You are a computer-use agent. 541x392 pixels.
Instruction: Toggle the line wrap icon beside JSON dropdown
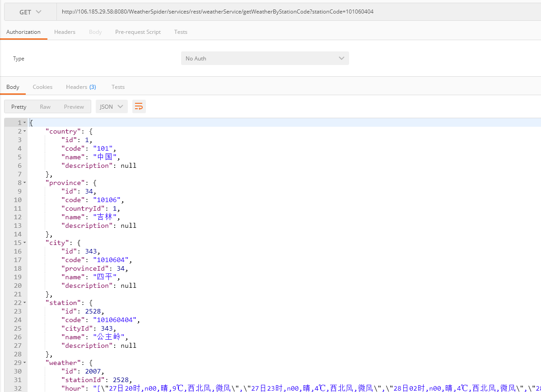click(139, 106)
